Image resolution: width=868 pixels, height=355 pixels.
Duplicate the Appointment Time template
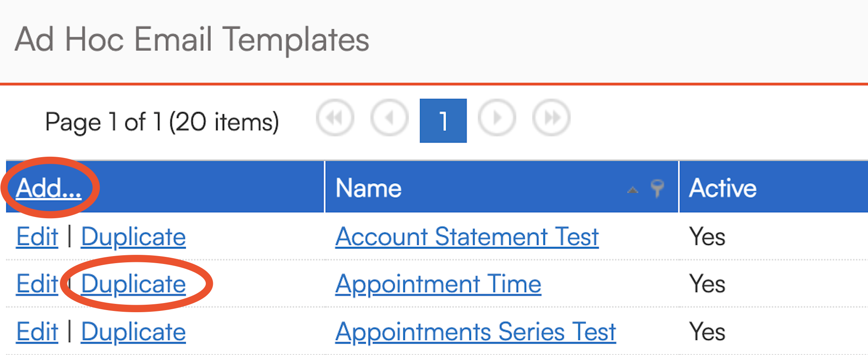133,284
